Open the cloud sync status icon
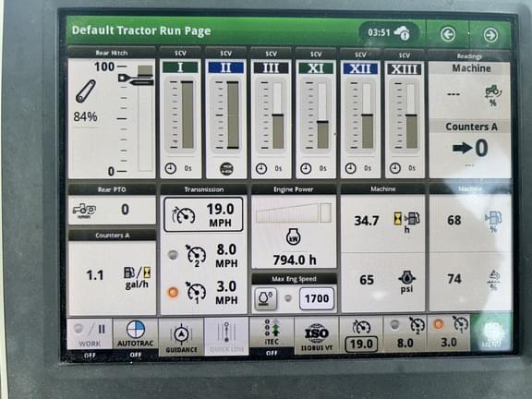 [402, 33]
